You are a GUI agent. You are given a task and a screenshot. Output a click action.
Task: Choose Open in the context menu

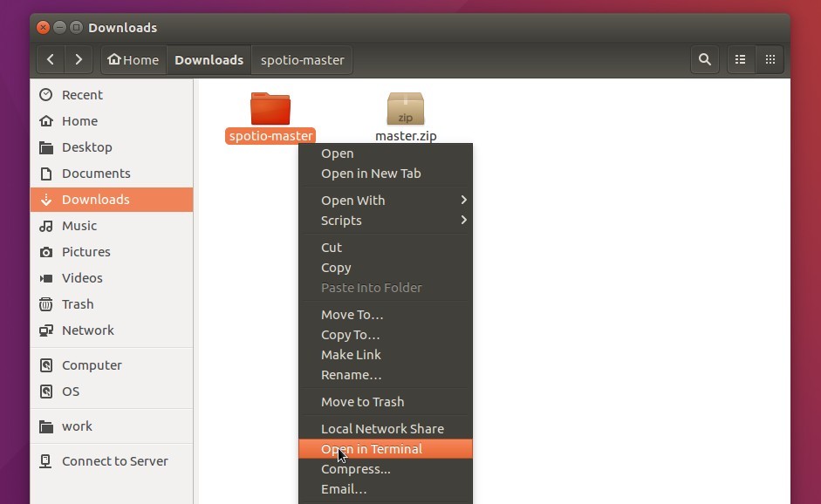tap(386, 153)
